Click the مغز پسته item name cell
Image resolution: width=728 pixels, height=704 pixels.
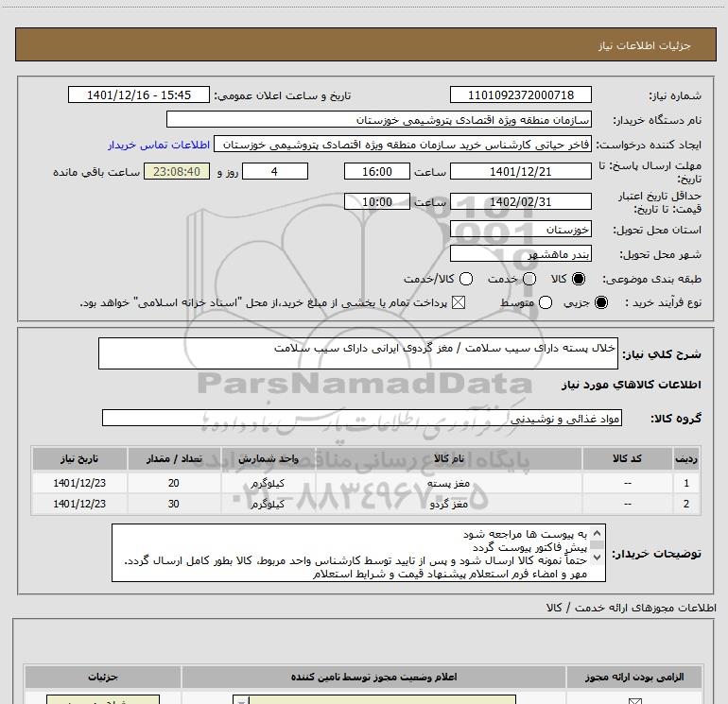448,483
